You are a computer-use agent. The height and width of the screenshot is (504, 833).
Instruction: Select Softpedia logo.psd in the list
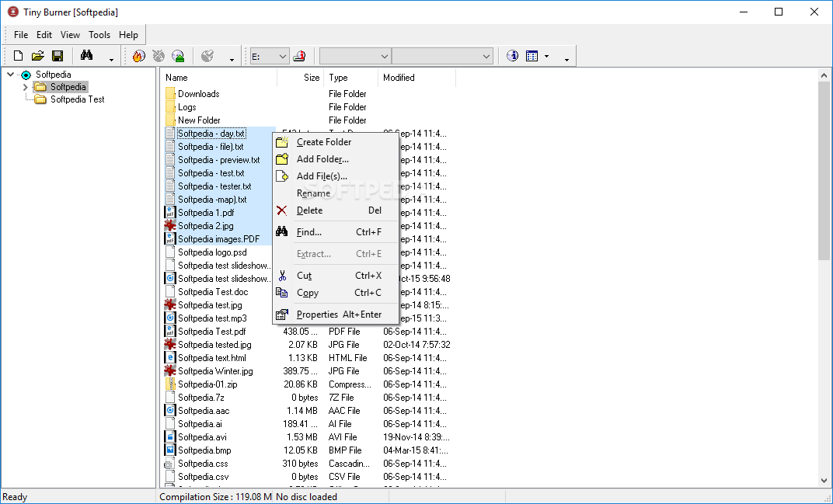212,252
